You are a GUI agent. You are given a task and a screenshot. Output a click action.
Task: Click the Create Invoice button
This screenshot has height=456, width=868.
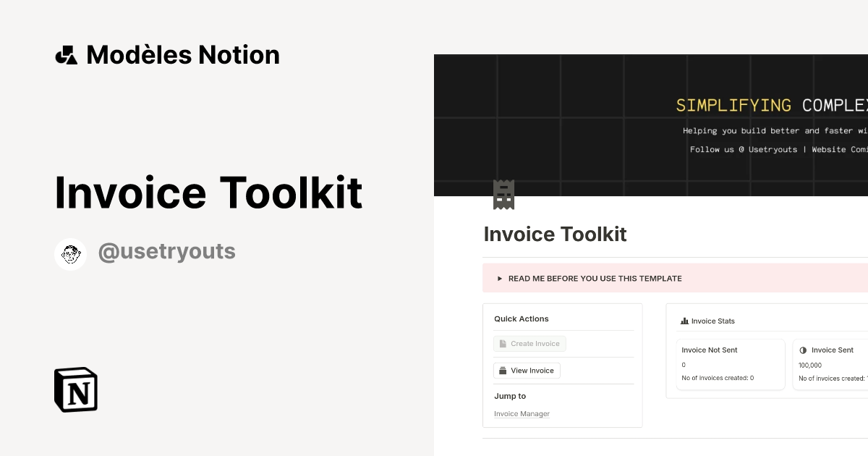(x=529, y=343)
